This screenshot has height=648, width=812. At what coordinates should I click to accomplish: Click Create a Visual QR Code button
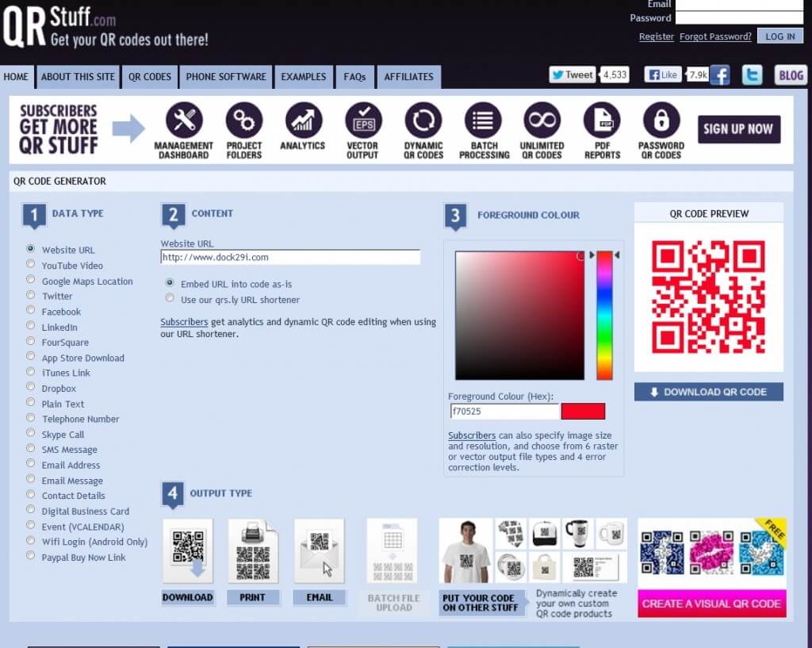click(x=711, y=604)
